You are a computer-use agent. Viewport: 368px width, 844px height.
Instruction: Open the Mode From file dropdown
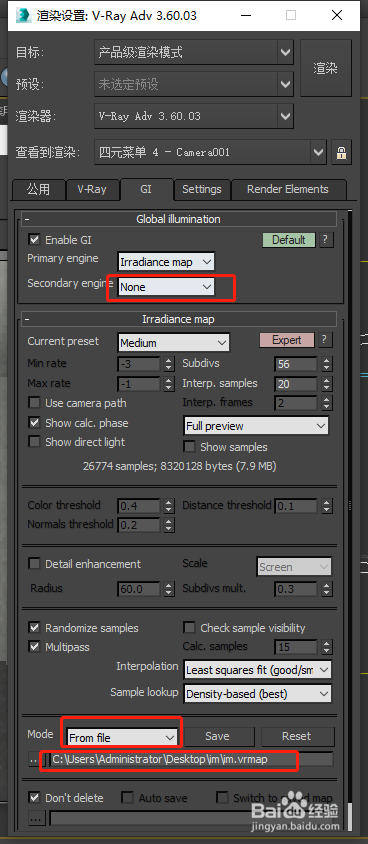click(x=122, y=737)
